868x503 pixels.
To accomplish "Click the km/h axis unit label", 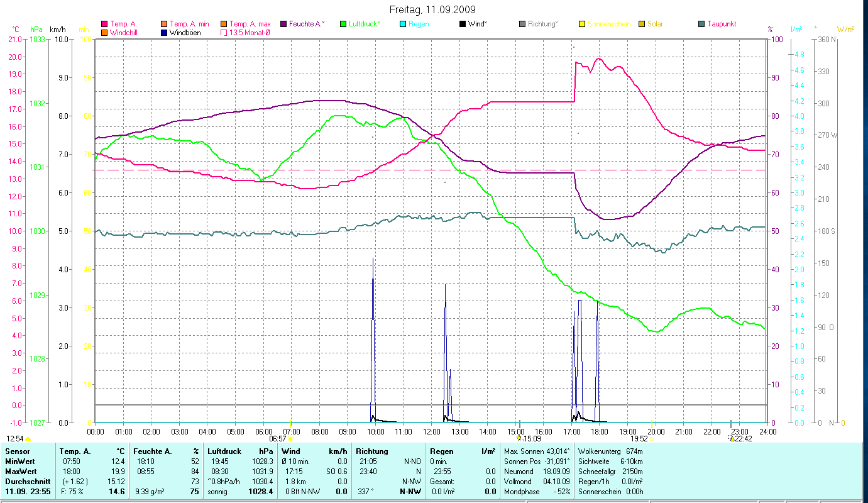I will [57, 30].
